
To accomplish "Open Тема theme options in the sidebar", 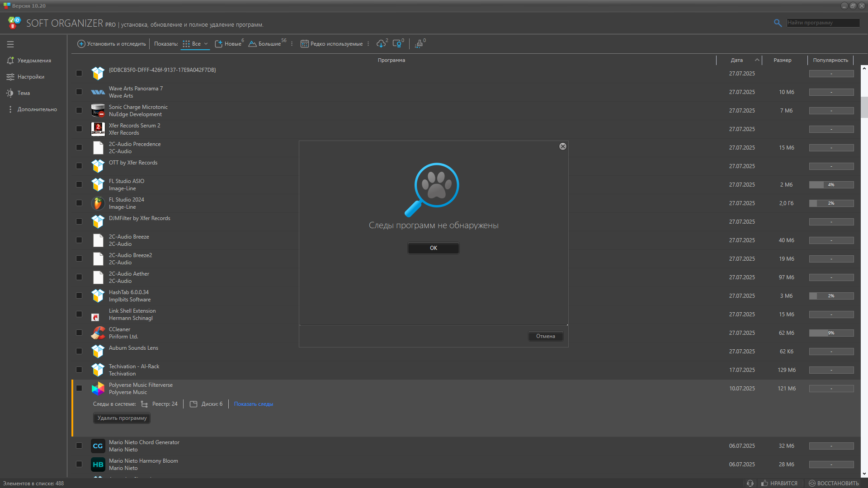I will point(18,93).
